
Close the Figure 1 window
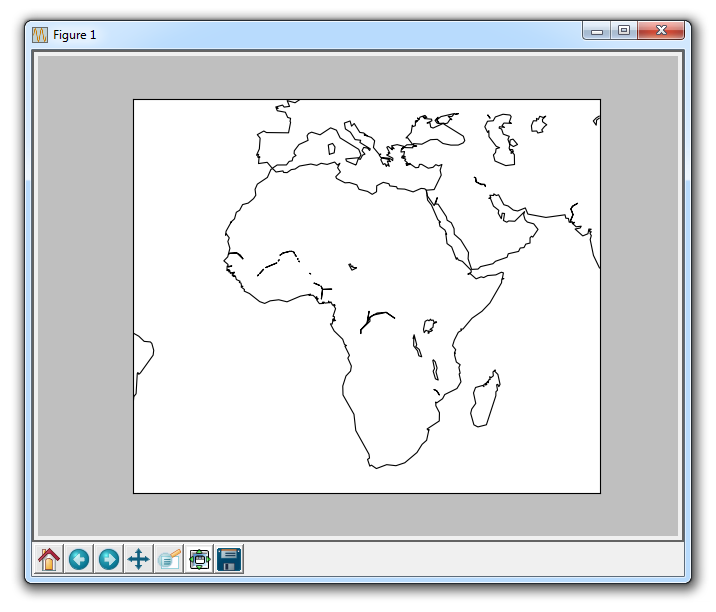[661, 32]
